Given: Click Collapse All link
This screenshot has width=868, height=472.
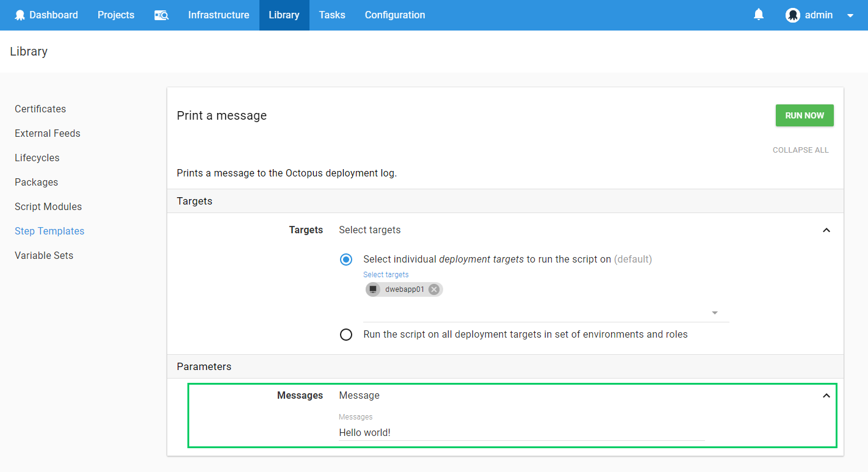Looking at the screenshot, I should coord(800,150).
